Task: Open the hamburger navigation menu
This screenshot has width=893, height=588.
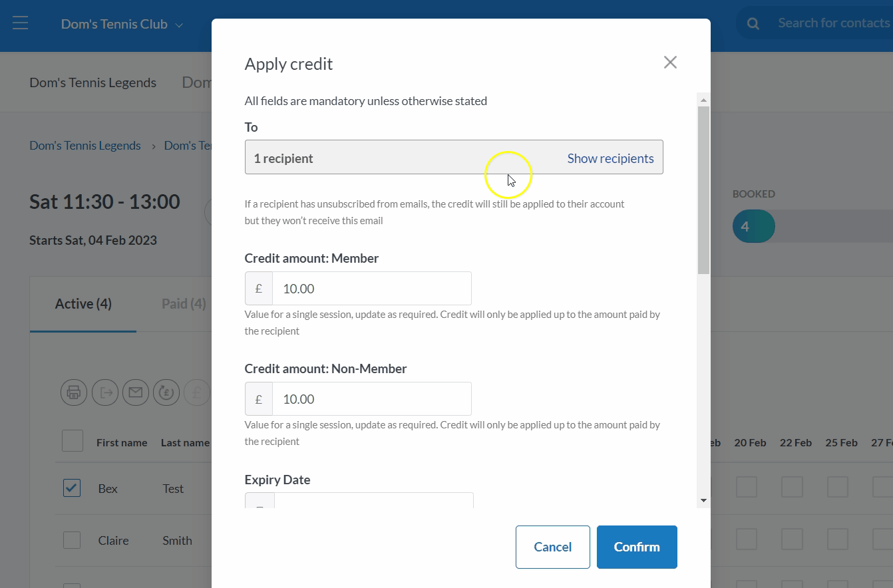Action: coord(20,23)
